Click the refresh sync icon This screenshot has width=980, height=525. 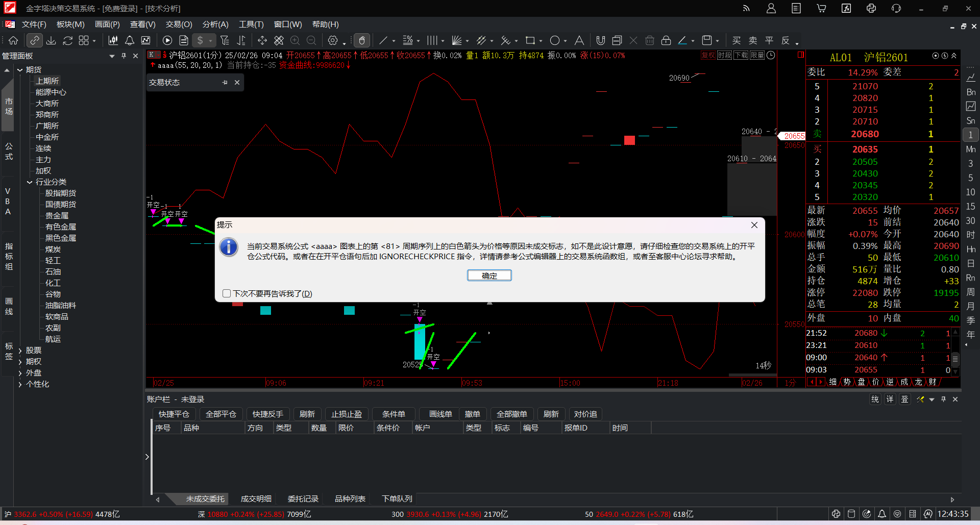pyautogui.click(x=67, y=40)
